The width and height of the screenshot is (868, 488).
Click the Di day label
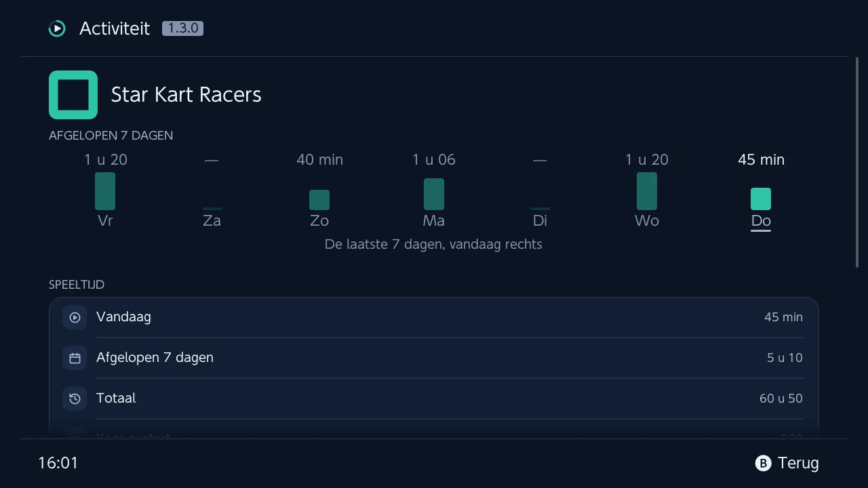pos(540,221)
